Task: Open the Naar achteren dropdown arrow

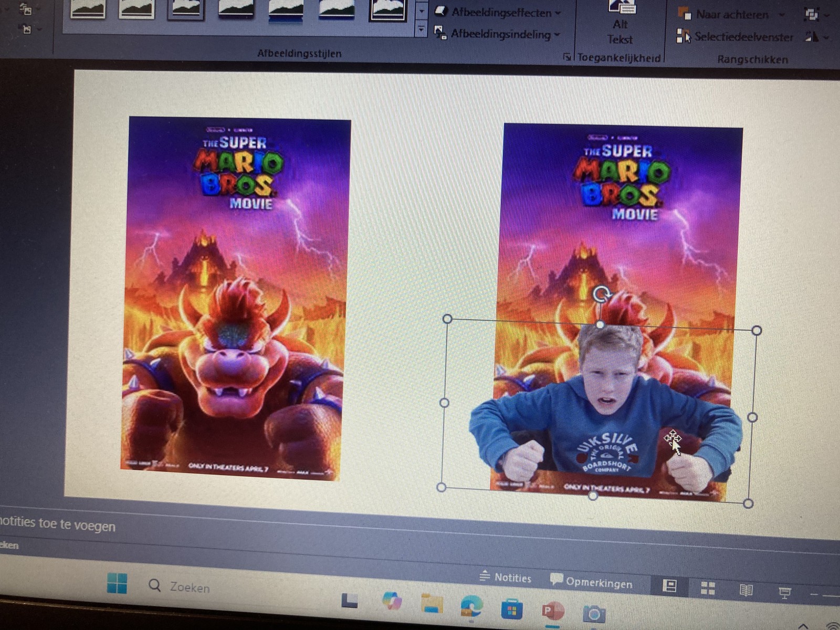Action: [781, 15]
